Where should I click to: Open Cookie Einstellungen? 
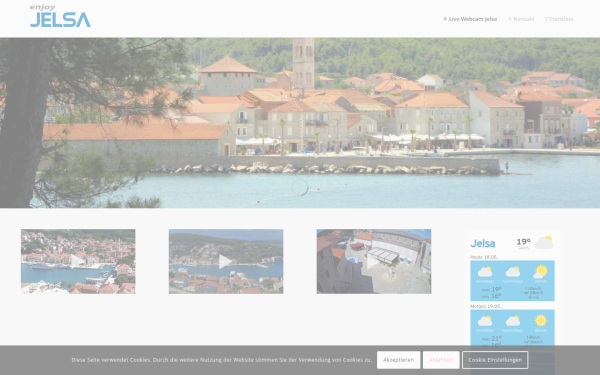click(x=495, y=360)
